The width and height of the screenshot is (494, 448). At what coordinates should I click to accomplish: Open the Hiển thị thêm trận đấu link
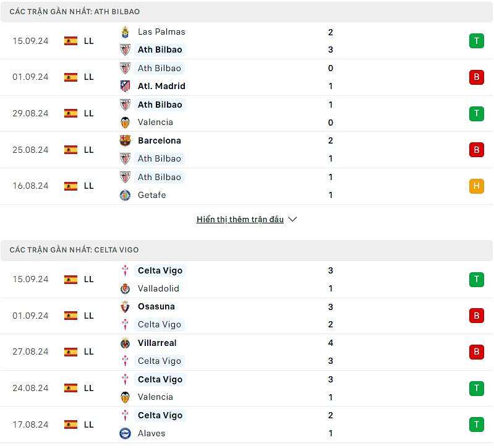coord(240,219)
